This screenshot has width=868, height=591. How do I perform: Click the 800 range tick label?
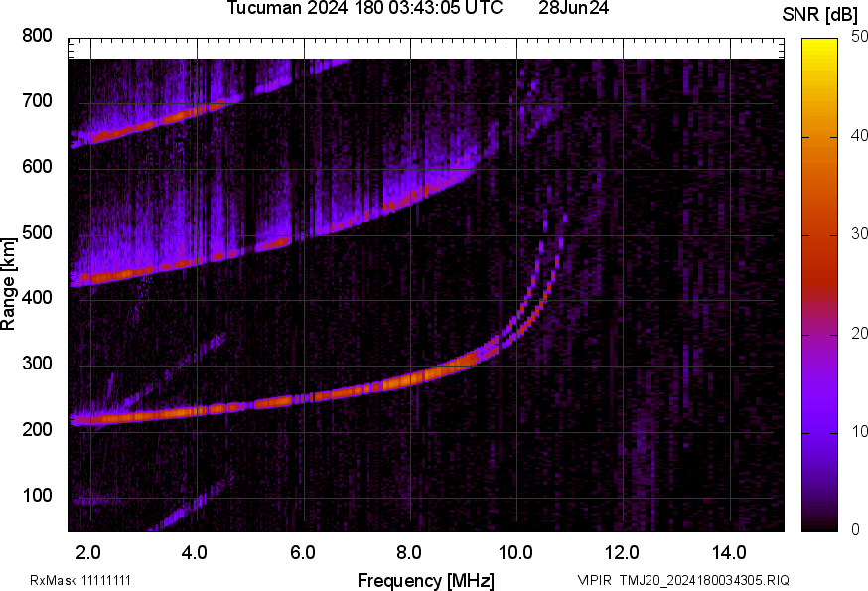click(36, 37)
